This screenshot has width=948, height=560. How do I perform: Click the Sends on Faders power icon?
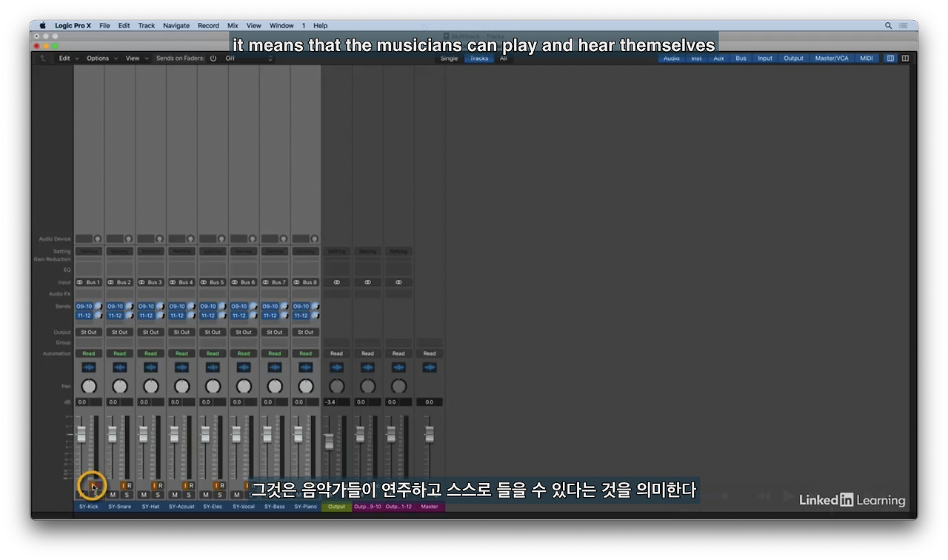213,59
